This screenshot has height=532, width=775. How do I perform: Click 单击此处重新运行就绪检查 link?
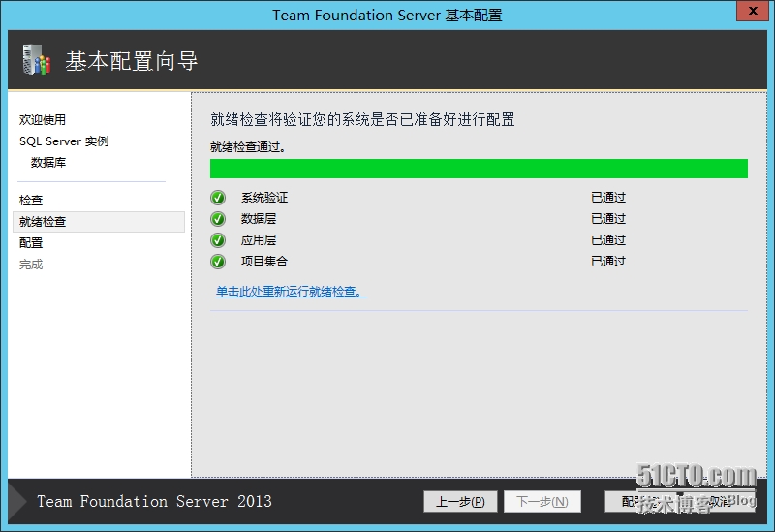[292, 292]
